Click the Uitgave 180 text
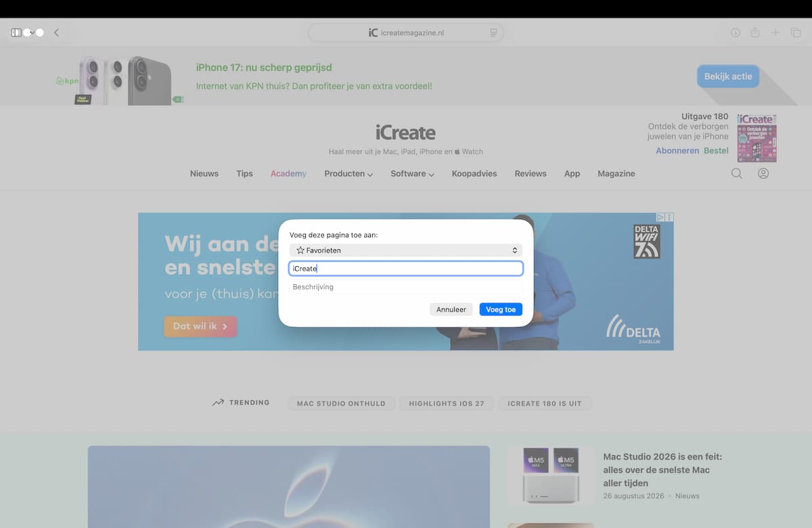Viewport: 812px width, 528px height. 705,116
